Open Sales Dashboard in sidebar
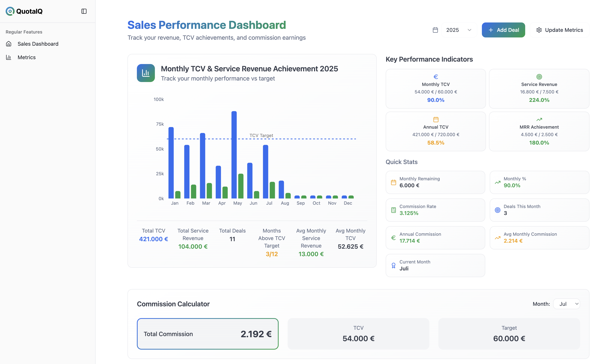The height and width of the screenshot is (364, 594). click(38, 44)
